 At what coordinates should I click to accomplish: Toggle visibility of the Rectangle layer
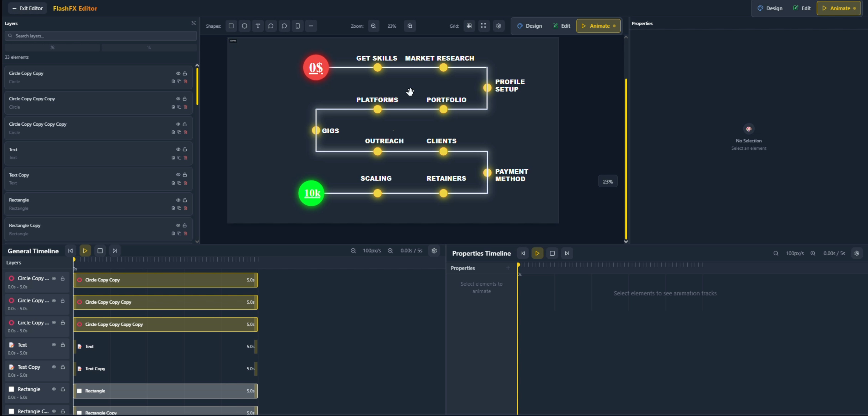pyautogui.click(x=178, y=200)
